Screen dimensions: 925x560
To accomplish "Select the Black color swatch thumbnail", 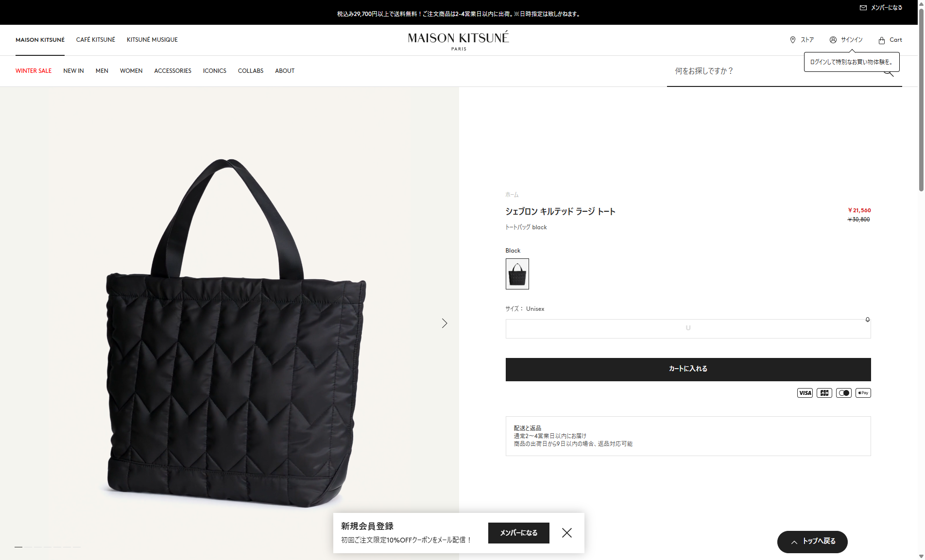I will pyautogui.click(x=517, y=274).
